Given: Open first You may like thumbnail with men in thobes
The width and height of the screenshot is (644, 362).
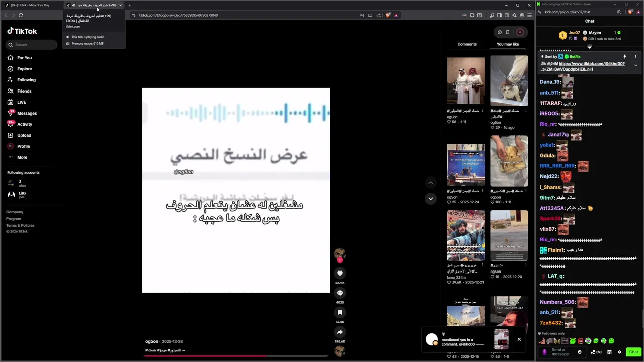Looking at the screenshot, I should (466, 80).
